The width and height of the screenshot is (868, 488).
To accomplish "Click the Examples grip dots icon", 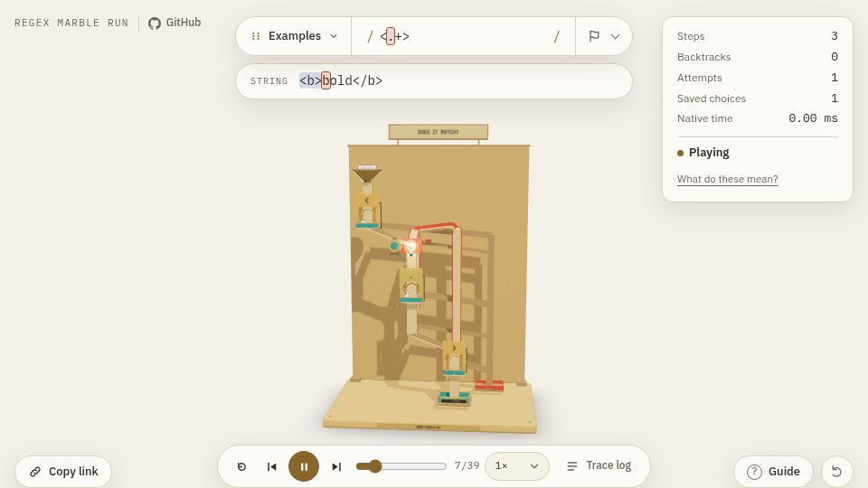I will pos(256,36).
